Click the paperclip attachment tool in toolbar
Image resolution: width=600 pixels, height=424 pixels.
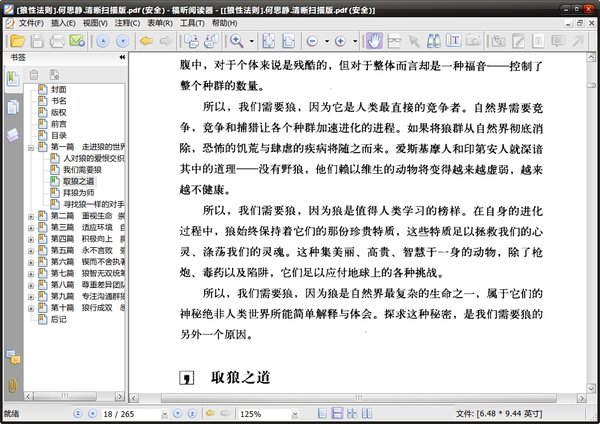click(x=499, y=41)
